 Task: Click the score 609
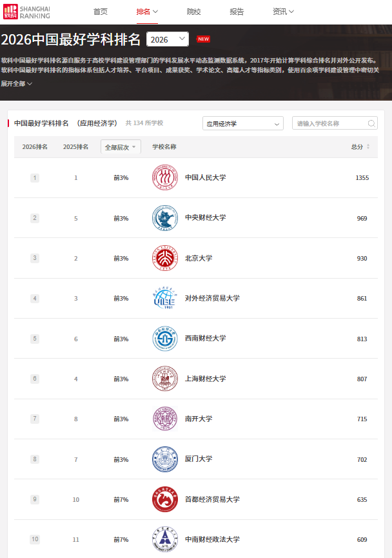click(x=362, y=539)
